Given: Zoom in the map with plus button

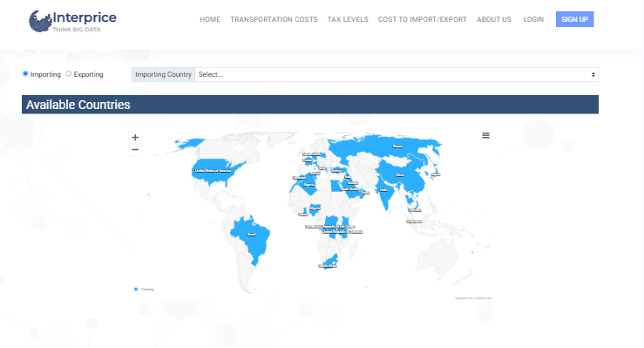Looking at the screenshot, I should [x=135, y=137].
